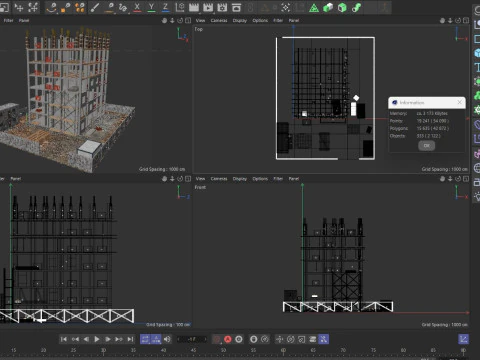
Task: Click the Polygons count value in Information dialog
Action: point(433,128)
